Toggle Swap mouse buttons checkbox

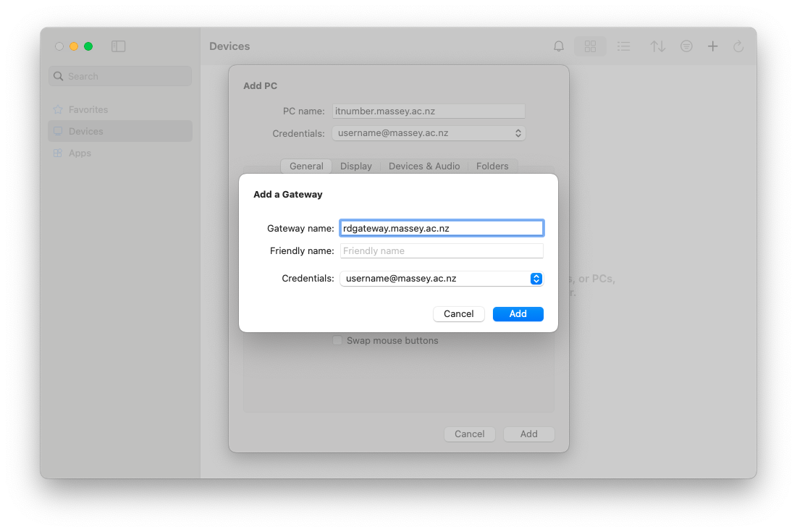pos(337,340)
